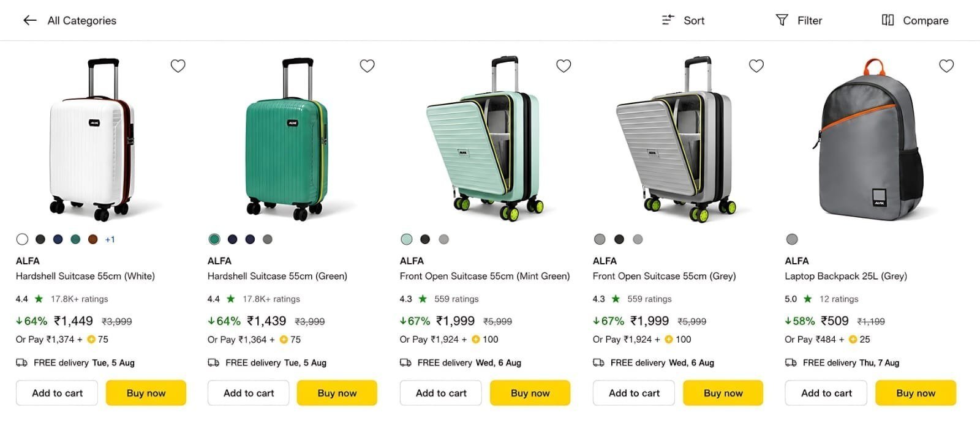Click the green star rating on the Laptop Backpack

coord(807,299)
